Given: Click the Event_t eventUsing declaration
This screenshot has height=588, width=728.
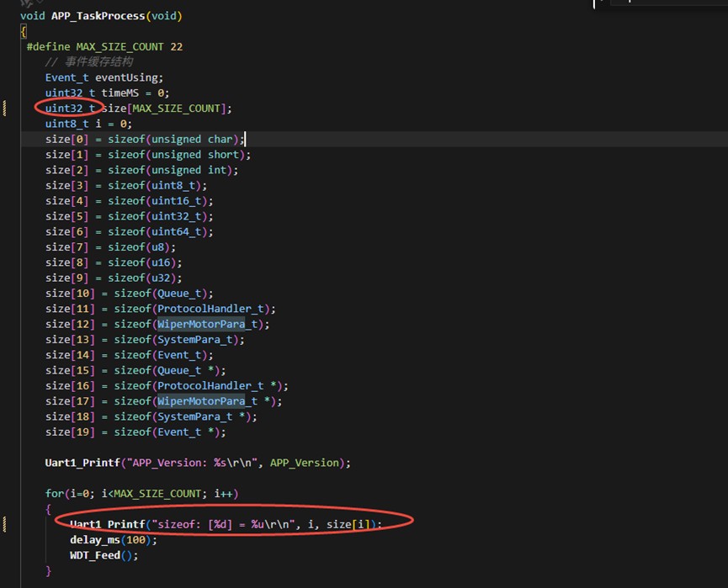Looking at the screenshot, I should (x=104, y=77).
